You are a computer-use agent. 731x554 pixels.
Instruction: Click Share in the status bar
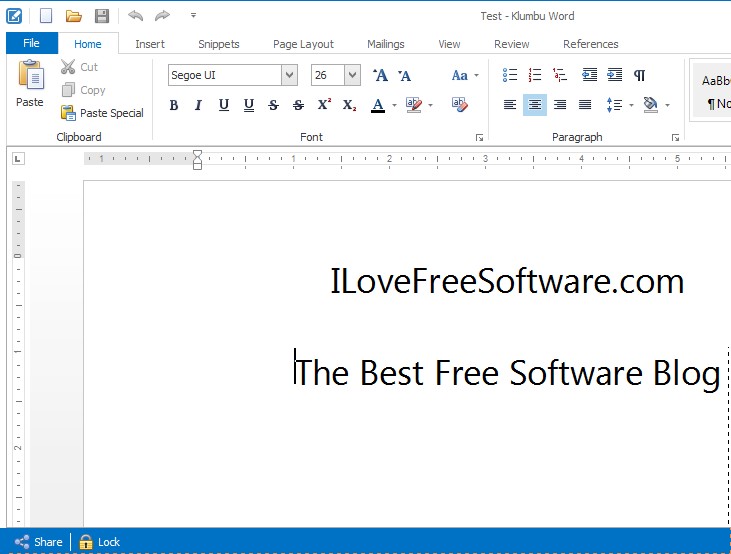[x=38, y=542]
